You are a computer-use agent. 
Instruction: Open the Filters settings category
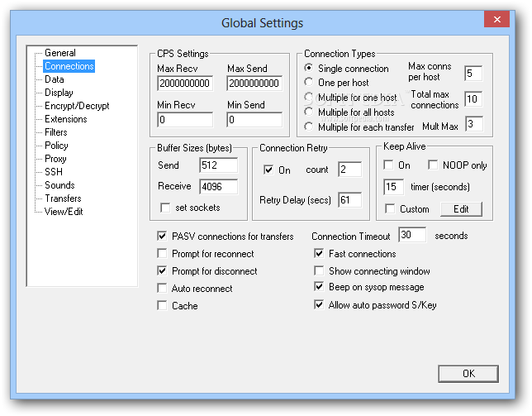pos(56,132)
